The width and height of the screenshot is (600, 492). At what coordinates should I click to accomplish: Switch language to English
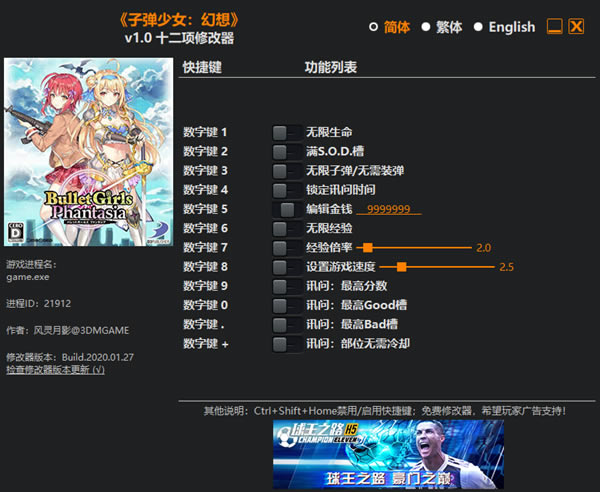point(479,27)
